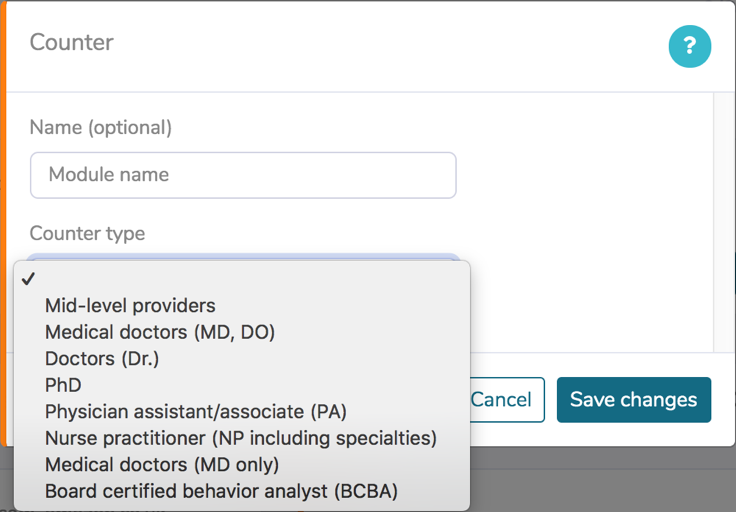This screenshot has width=736, height=512.
Task: Select Board certified behavior analyst (BCBA)
Action: point(242,491)
